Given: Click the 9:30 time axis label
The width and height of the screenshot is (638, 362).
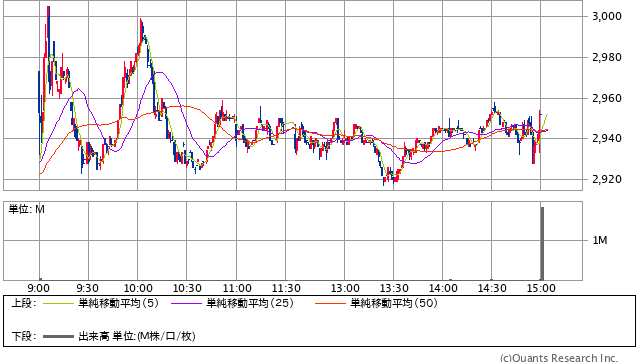Looking at the screenshot, I should (x=87, y=288).
